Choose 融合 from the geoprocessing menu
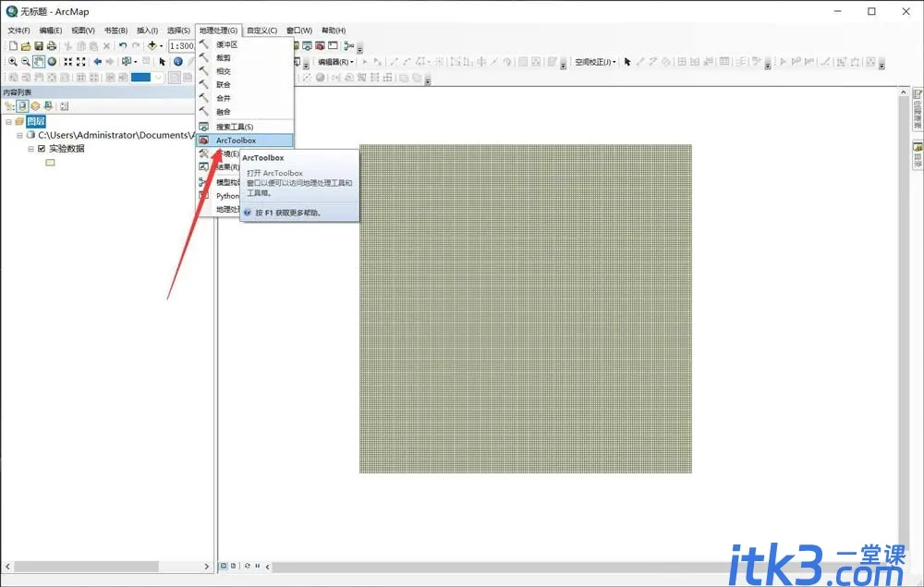The width and height of the screenshot is (924, 587). pyautogui.click(x=245, y=112)
